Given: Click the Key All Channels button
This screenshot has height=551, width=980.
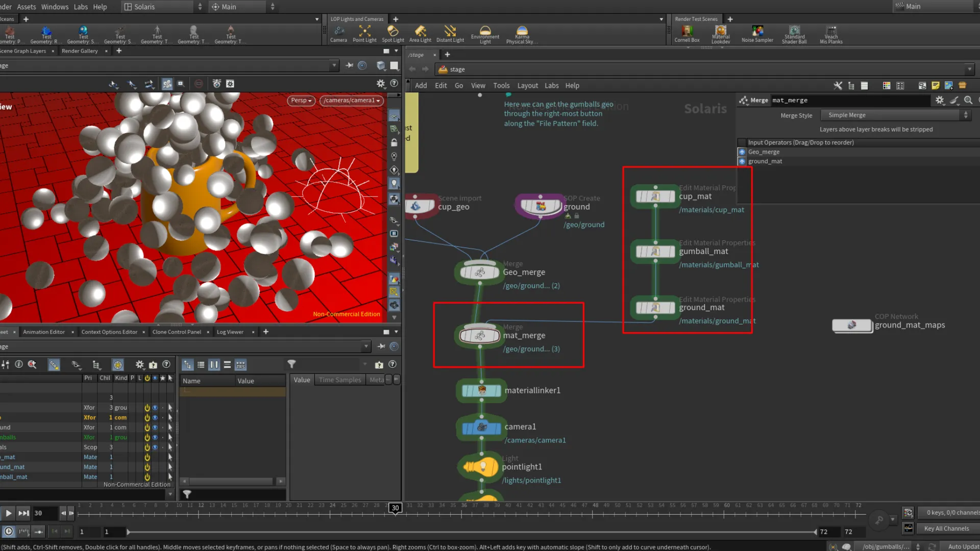Looking at the screenshot, I should pos(946,529).
